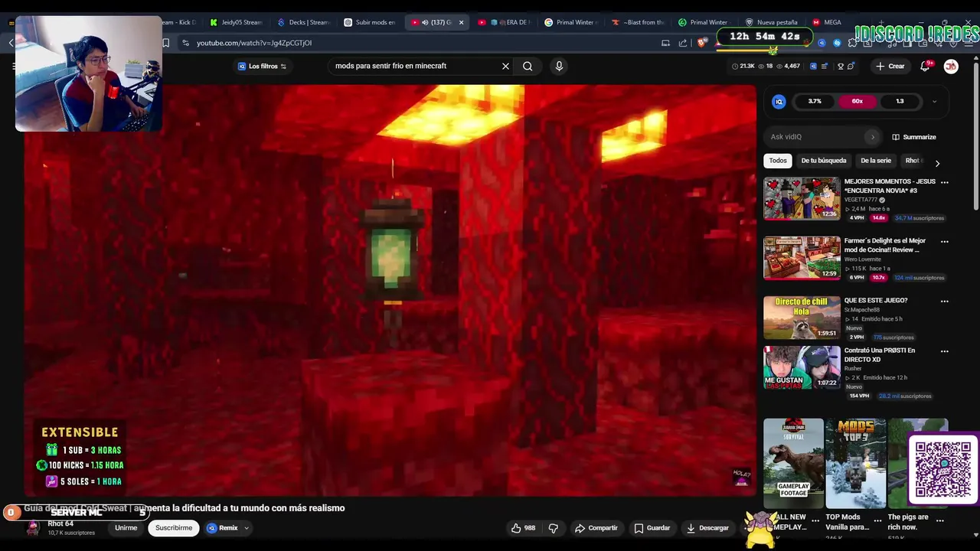
Task: Open options menu for QUE ES ESTE JUEGO?
Action: tap(944, 301)
